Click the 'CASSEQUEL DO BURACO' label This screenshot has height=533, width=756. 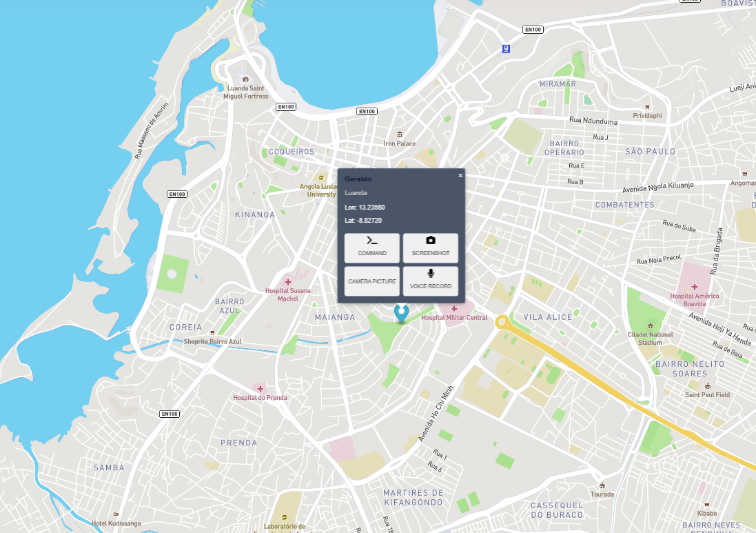[557, 510]
